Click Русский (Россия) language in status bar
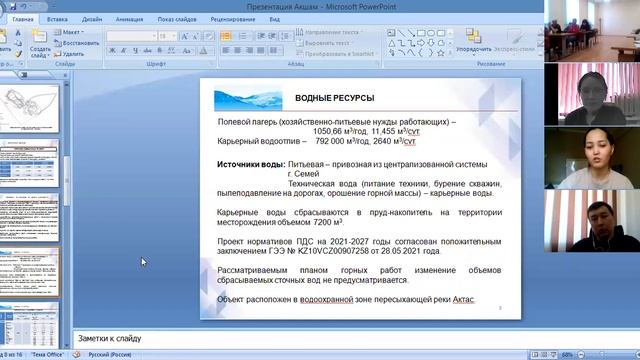The height and width of the screenshot is (360, 640). coord(110,355)
